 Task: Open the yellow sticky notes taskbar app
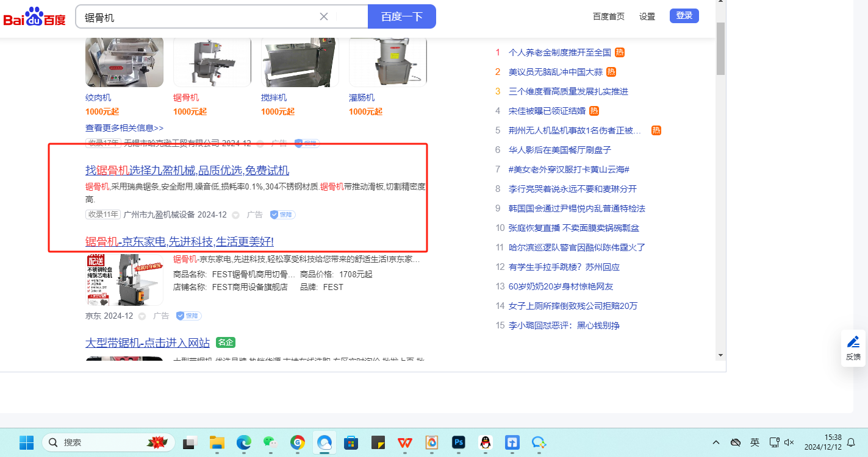click(378, 442)
